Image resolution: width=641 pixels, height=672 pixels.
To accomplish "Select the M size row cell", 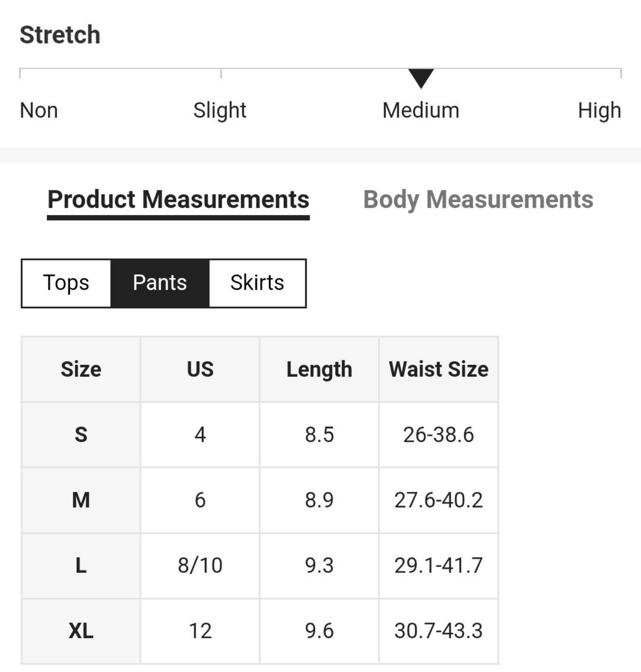I will tap(81, 500).
